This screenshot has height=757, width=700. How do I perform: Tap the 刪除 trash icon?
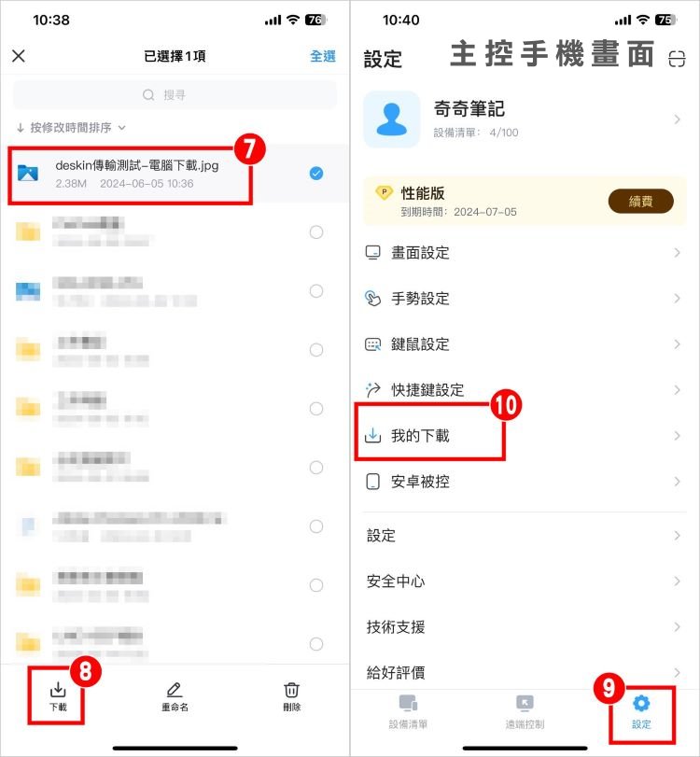[x=291, y=691]
